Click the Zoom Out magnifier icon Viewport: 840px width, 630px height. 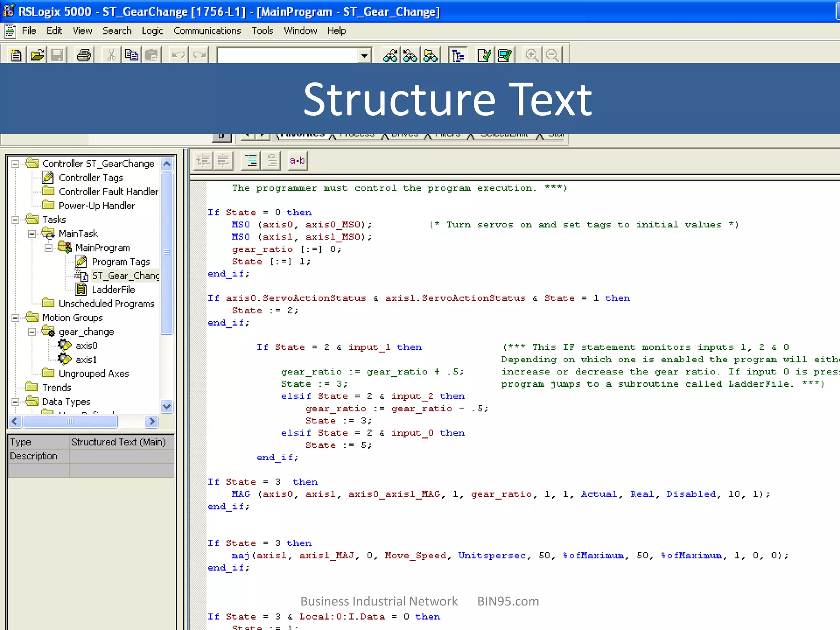pos(552,55)
